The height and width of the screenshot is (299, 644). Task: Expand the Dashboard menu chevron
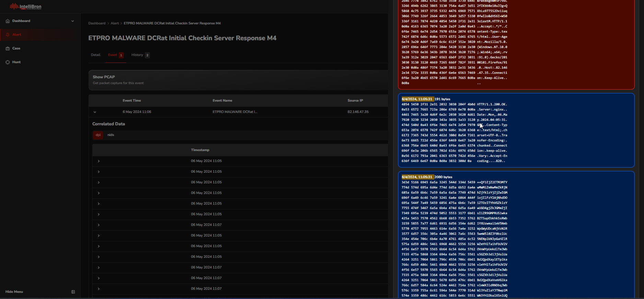72,21
